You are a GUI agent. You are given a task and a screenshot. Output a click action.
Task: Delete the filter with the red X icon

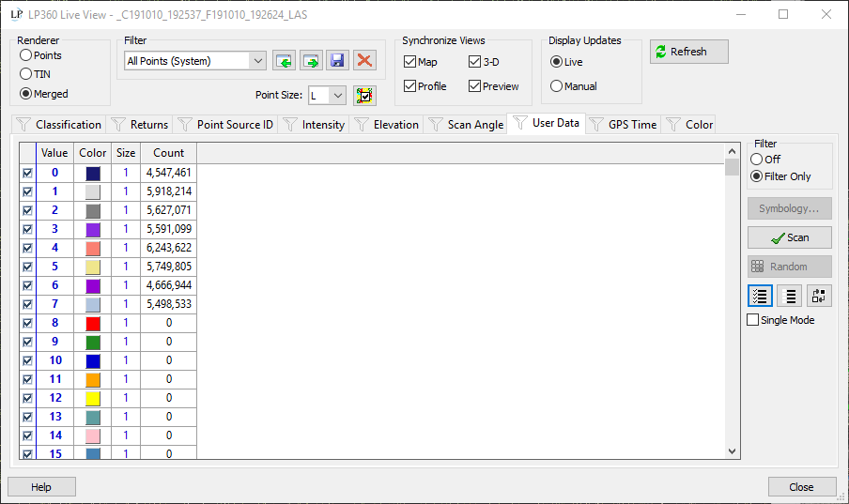click(x=365, y=61)
